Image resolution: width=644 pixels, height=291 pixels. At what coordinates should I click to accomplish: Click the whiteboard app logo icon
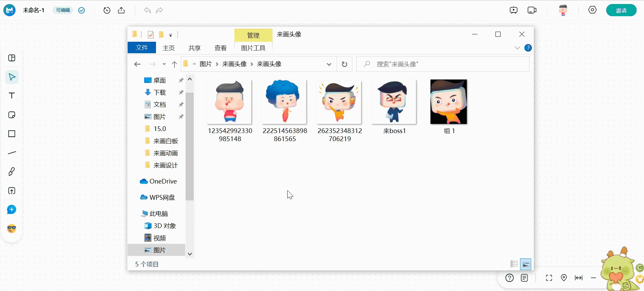coord(9,10)
